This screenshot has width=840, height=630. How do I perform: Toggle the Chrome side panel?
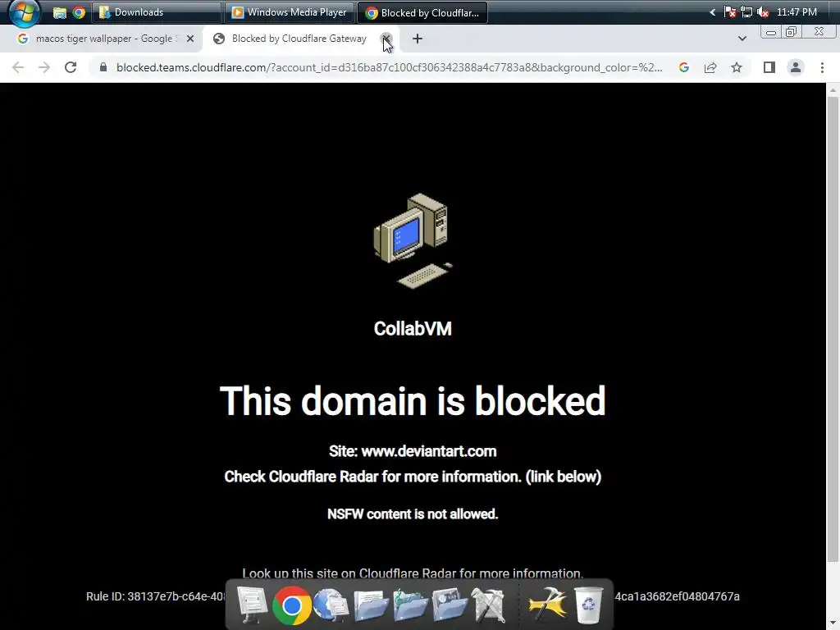tap(769, 67)
